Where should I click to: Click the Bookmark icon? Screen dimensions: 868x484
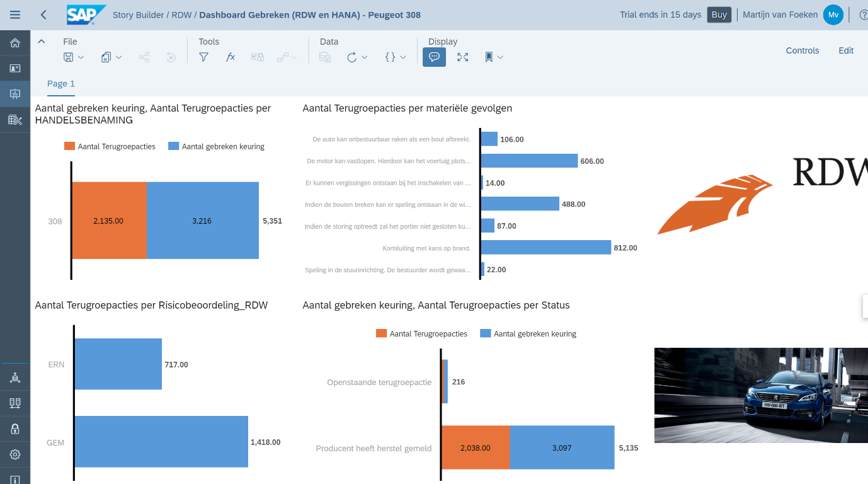[x=489, y=57]
